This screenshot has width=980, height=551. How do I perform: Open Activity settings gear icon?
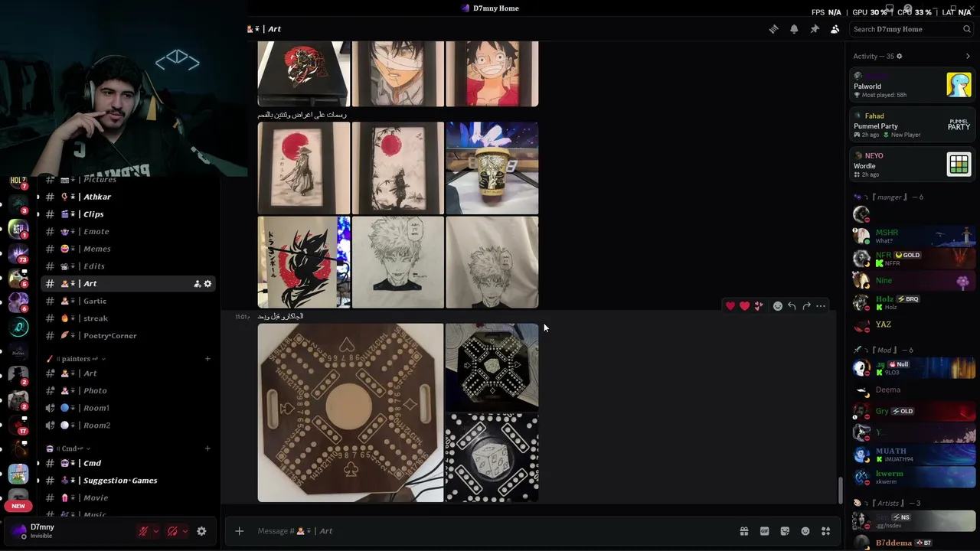point(899,56)
